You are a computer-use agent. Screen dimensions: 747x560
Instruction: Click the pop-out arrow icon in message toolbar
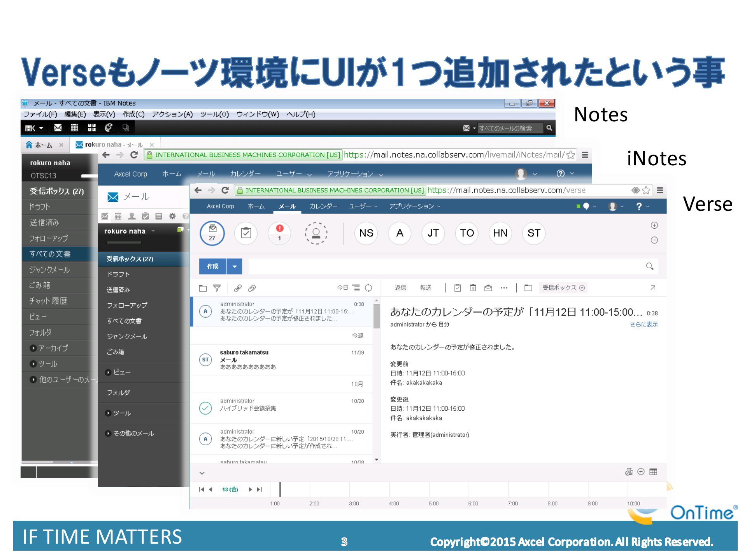[x=653, y=288]
